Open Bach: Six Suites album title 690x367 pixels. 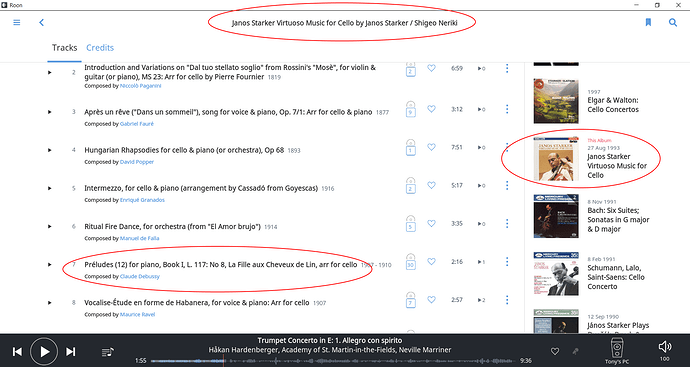click(618, 220)
